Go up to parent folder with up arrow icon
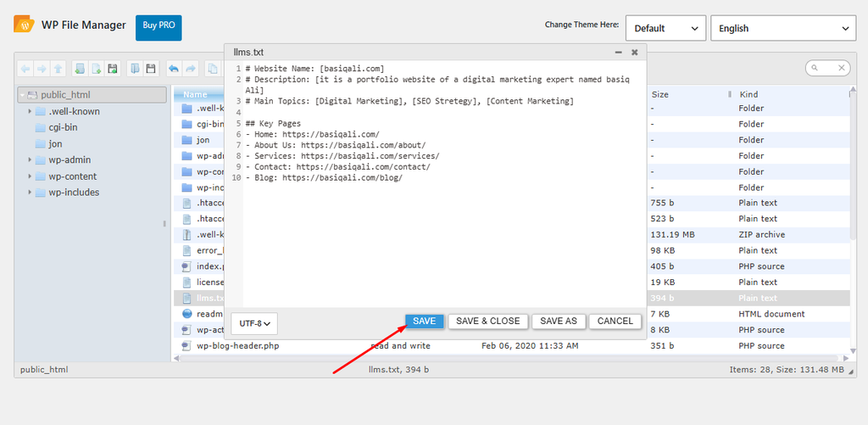Viewport: 868px width, 425px height. coord(58,69)
